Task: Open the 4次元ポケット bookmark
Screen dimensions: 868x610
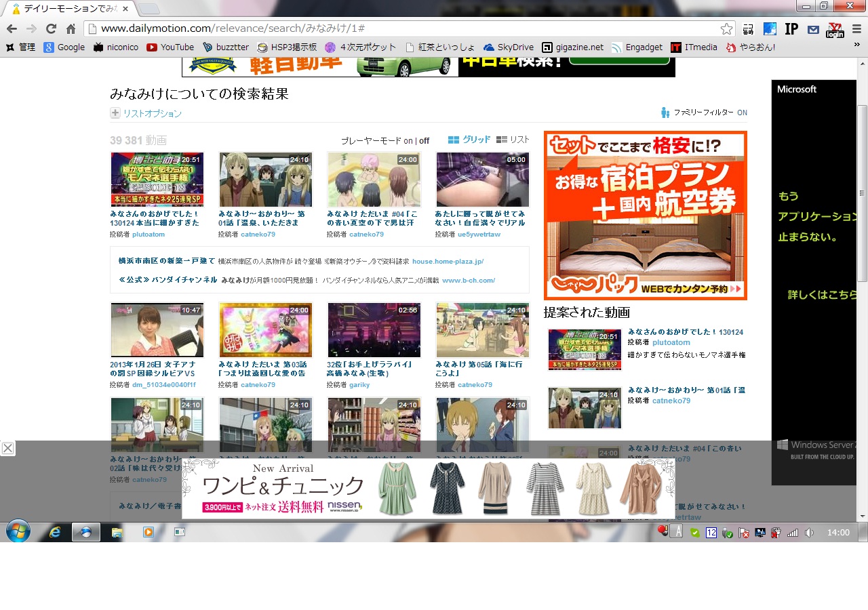Action: 361,47
